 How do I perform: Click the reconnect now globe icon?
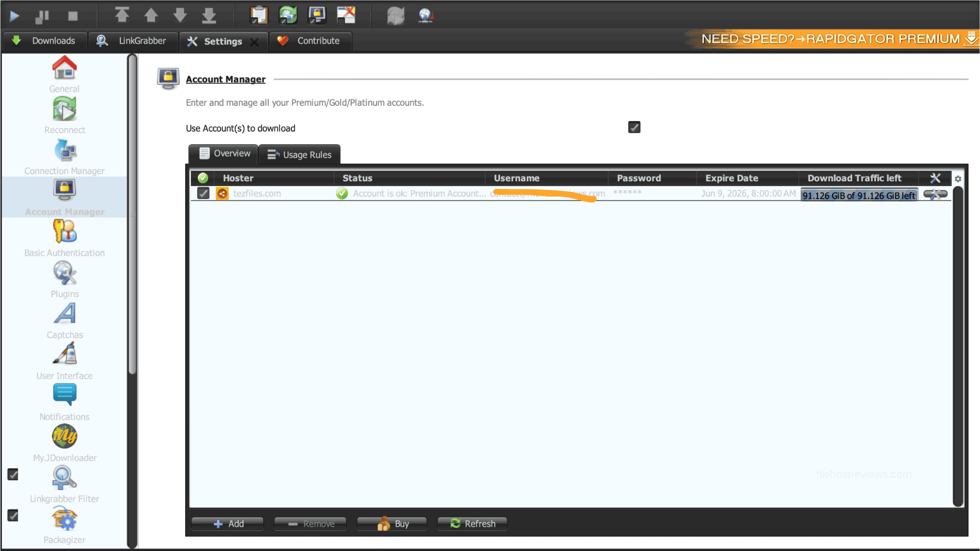396,15
